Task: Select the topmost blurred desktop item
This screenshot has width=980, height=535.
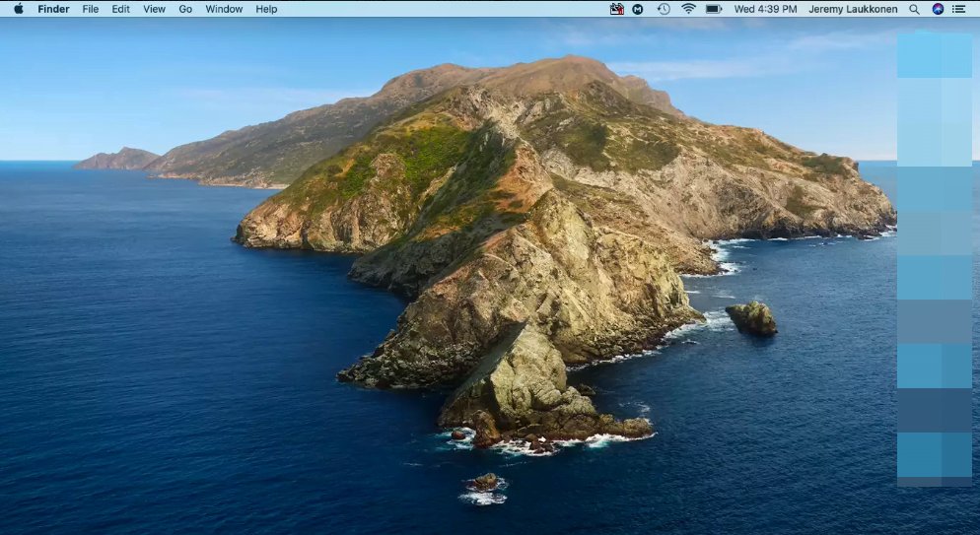Action: [x=934, y=55]
